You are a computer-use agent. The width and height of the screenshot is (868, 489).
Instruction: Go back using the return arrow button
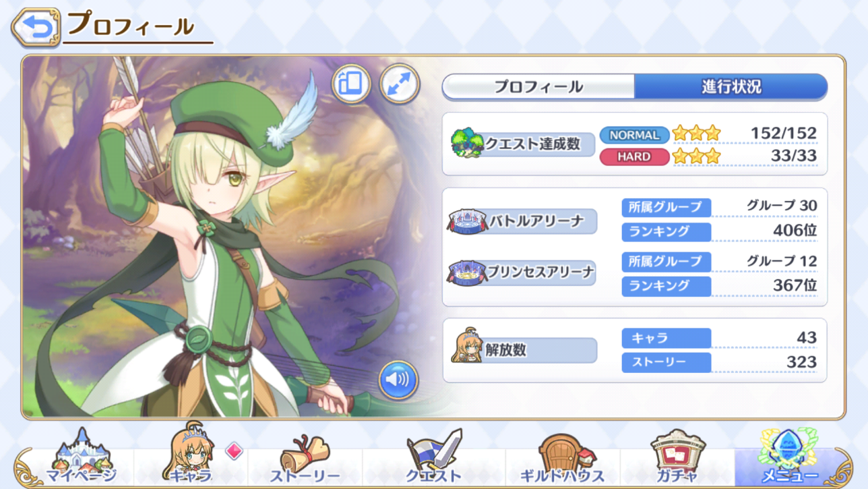36,27
